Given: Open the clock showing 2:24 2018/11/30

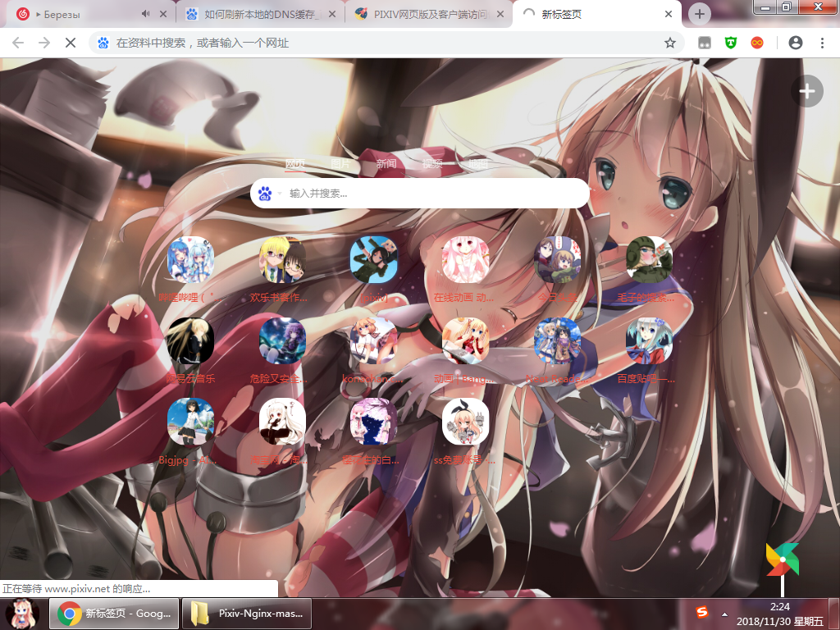Looking at the screenshot, I should tap(779, 614).
